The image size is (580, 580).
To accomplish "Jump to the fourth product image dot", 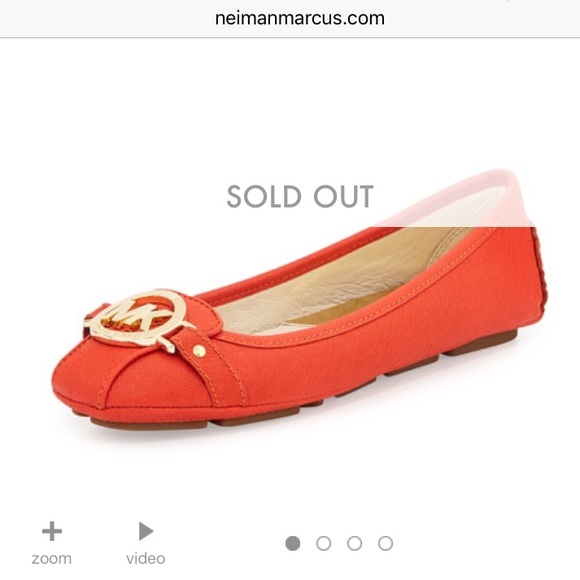I will pos(385,543).
